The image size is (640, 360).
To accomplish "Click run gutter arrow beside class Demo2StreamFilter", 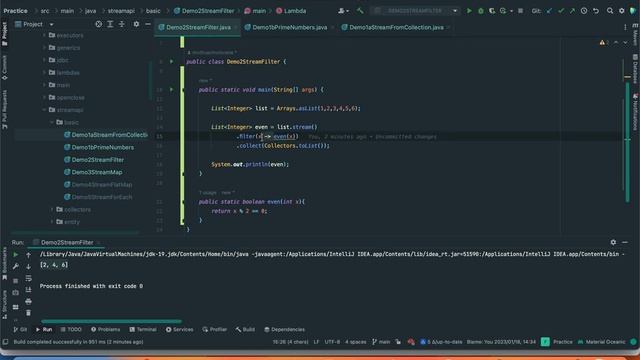I will tap(171, 62).
